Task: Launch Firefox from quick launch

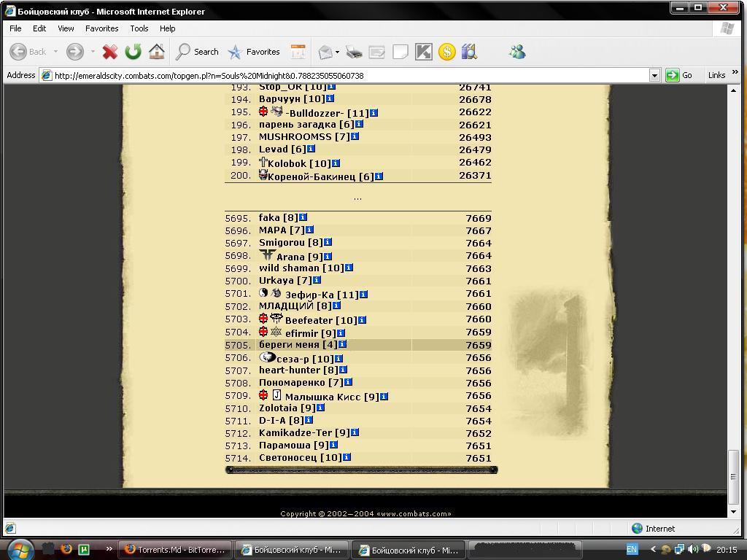Action: 66,549
